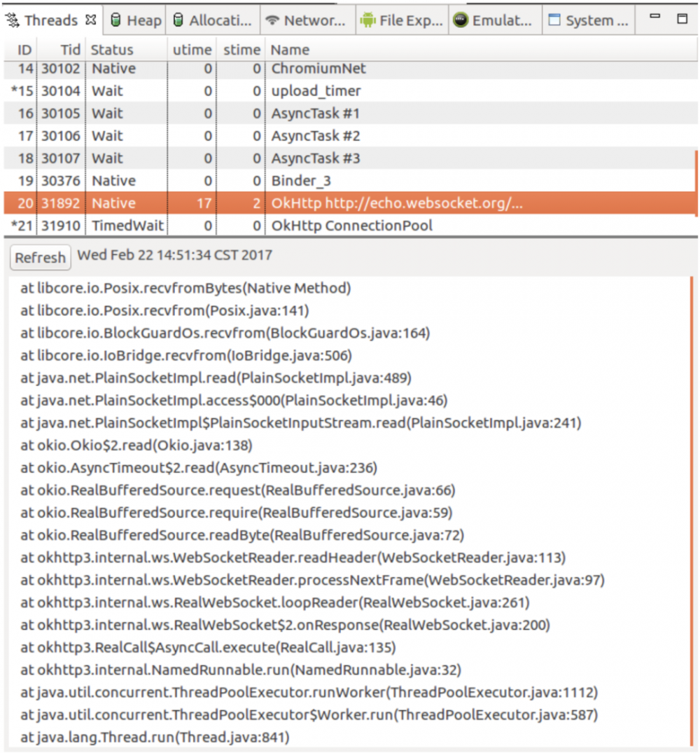Open the Emulator Control globe icon

tap(460, 20)
